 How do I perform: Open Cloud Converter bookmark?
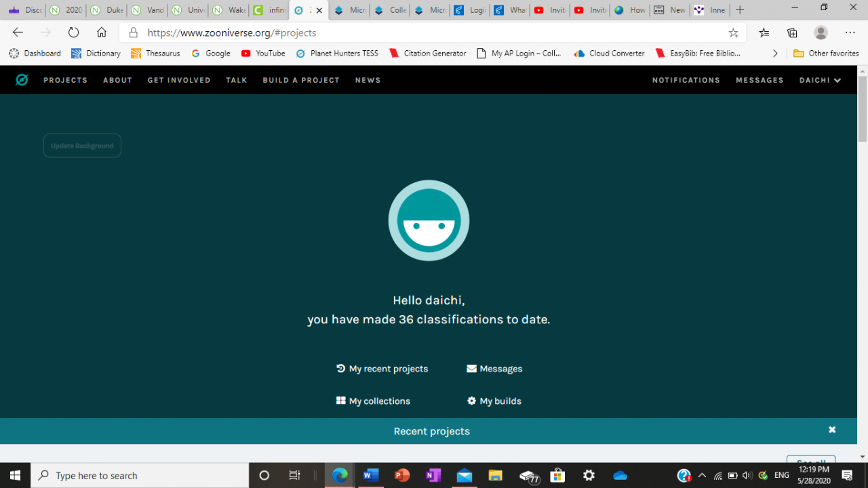[610, 53]
